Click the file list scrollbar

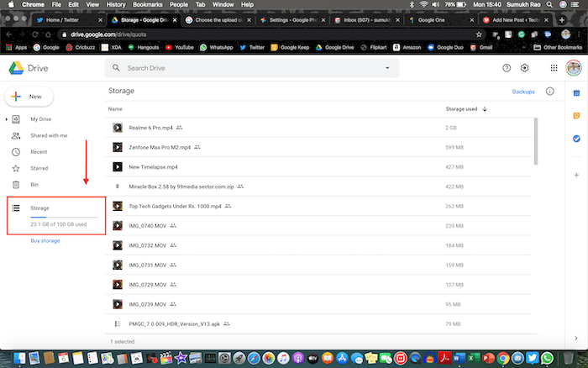click(x=536, y=141)
